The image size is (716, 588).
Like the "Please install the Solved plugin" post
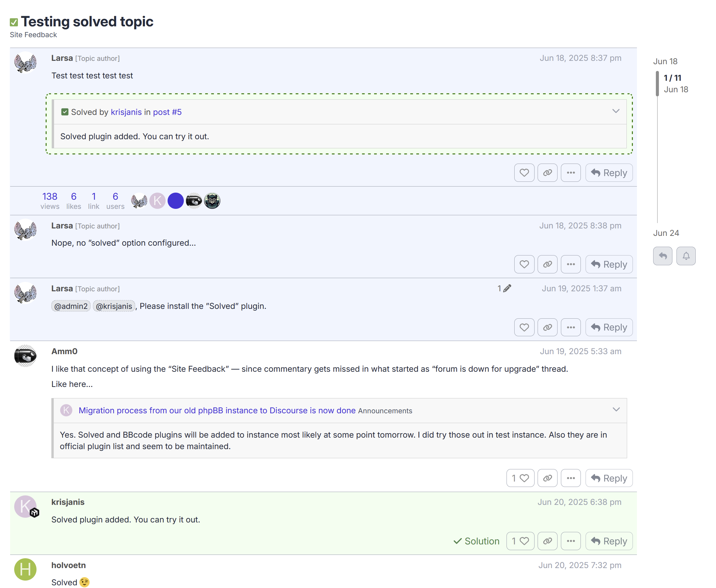pos(524,327)
